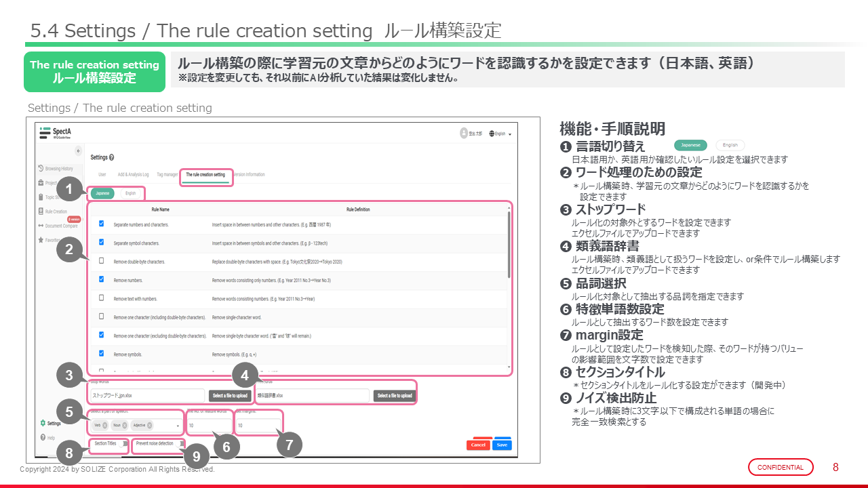Screen dimensions: 868x488
Task: Click the Save button
Action: pos(502,445)
